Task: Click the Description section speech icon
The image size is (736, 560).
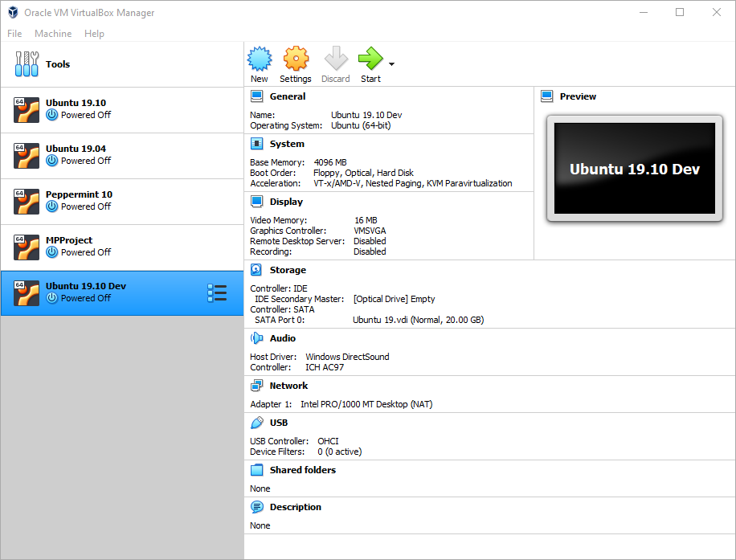Action: pyautogui.click(x=257, y=507)
